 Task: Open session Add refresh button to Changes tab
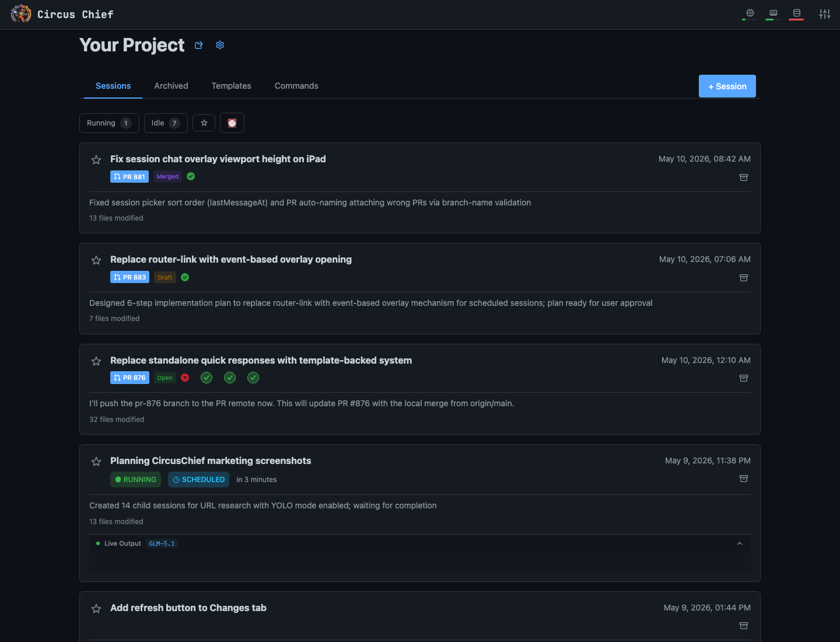(x=188, y=608)
